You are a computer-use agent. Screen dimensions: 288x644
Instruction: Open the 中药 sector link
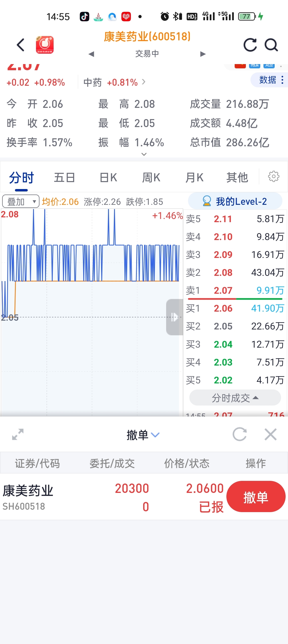(115, 82)
